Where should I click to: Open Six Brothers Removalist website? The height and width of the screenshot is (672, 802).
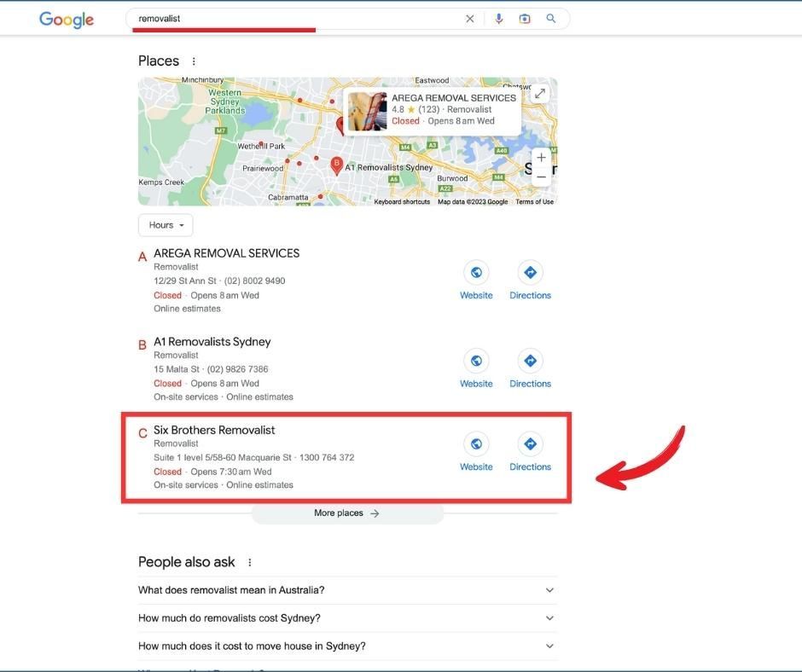coord(476,451)
